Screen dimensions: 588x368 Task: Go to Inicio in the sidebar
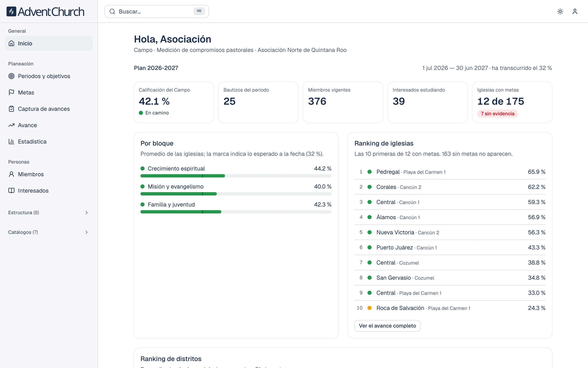(x=49, y=43)
